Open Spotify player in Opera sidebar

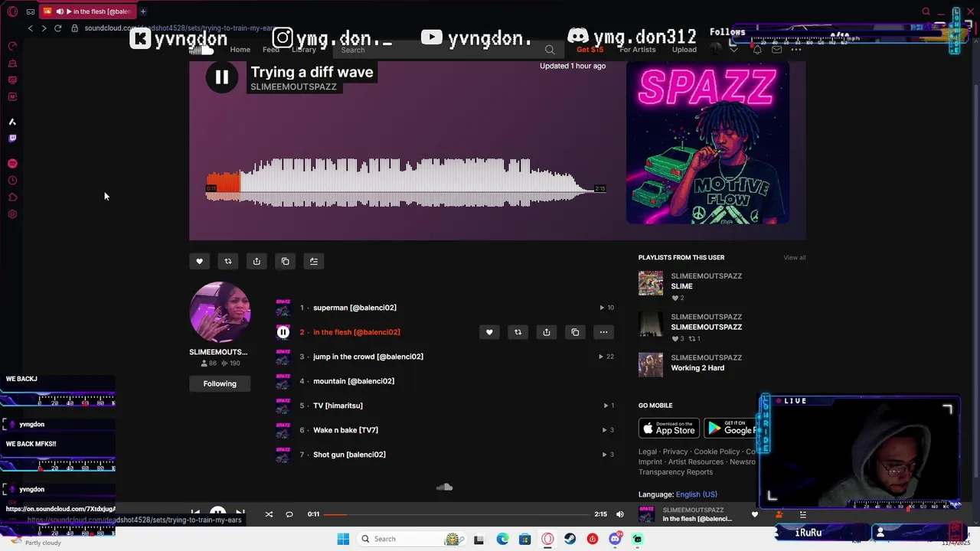pyautogui.click(x=12, y=164)
